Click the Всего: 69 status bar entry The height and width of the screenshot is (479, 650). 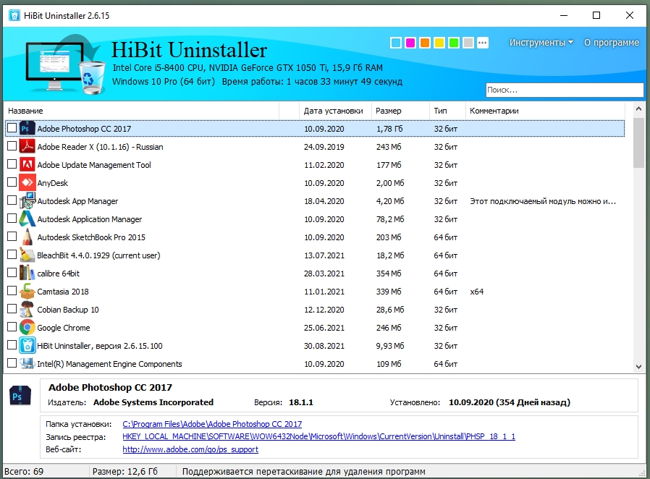coord(24,472)
